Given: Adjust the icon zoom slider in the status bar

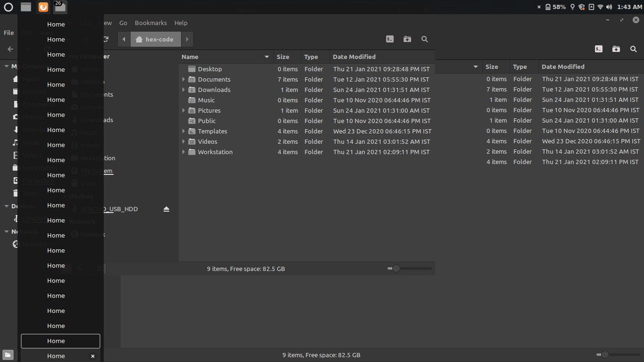Looking at the screenshot, I should click(x=397, y=268).
